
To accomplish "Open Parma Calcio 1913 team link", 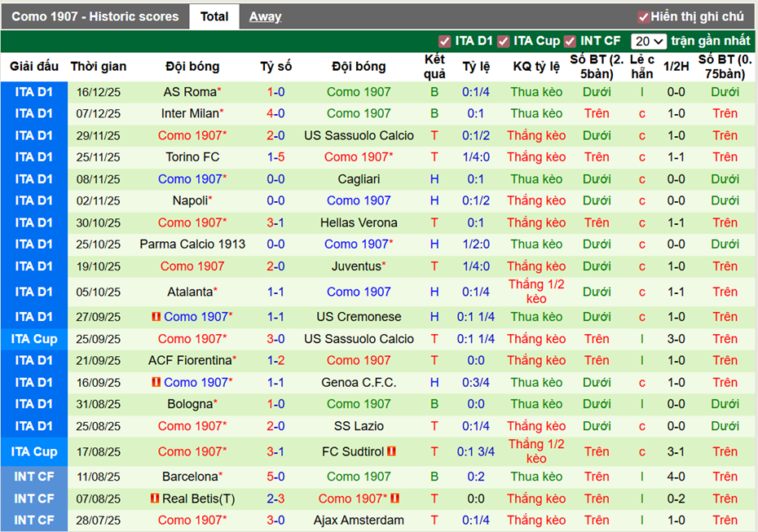I will pyautogui.click(x=192, y=244).
